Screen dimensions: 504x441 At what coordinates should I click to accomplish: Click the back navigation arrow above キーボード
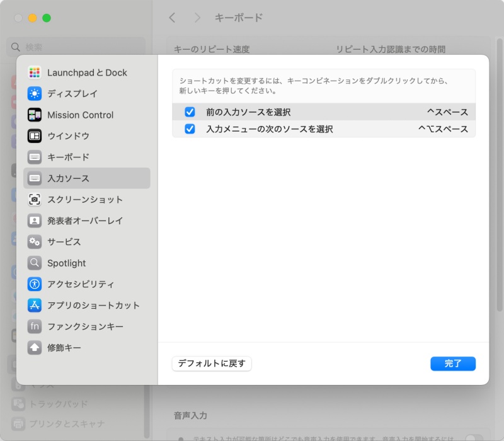click(x=171, y=18)
